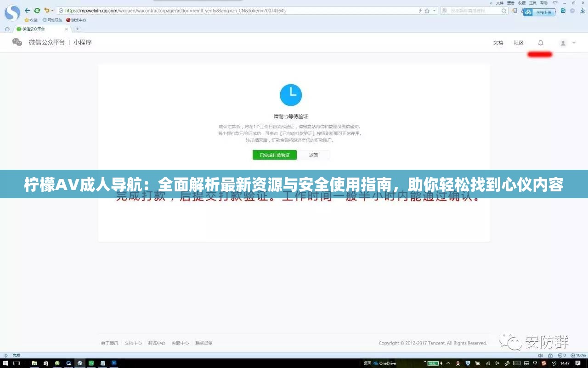Click the notification bell on the WeChat platform page
588x368 pixels.
(541, 42)
